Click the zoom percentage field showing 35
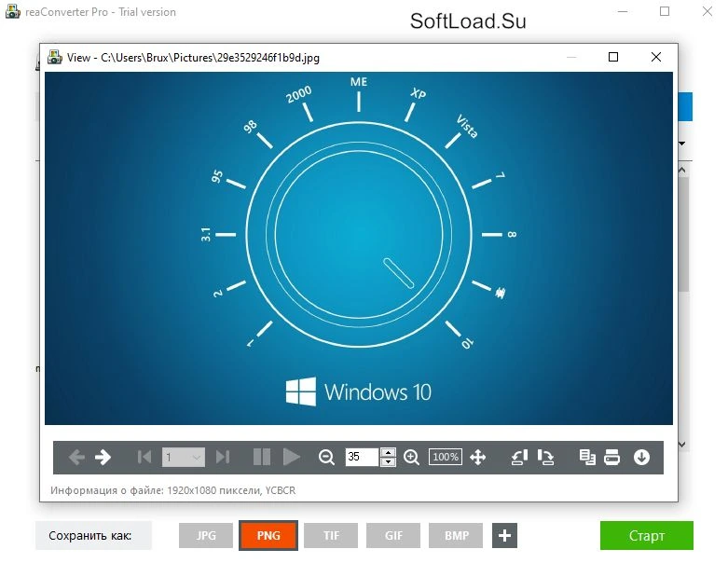 coord(363,457)
